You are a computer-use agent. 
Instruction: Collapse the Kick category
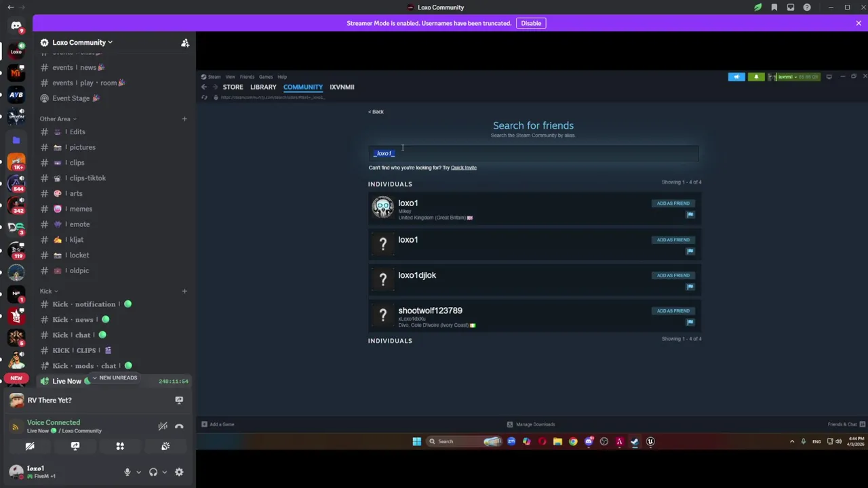49,291
